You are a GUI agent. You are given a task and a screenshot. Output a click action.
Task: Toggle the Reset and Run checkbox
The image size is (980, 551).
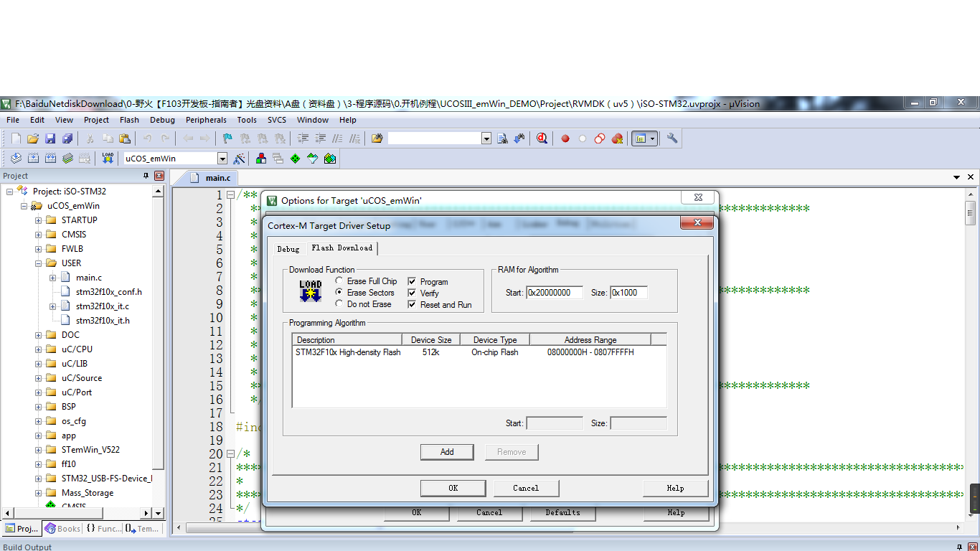coord(413,305)
